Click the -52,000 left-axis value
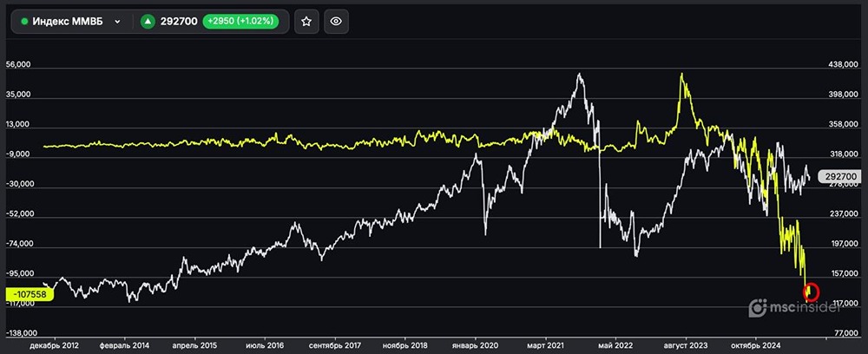The image size is (868, 354). tap(19, 214)
